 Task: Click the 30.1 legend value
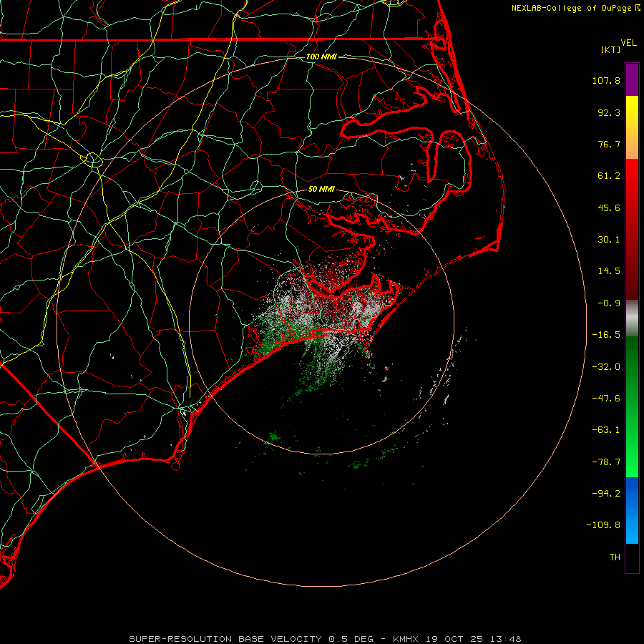609,240
